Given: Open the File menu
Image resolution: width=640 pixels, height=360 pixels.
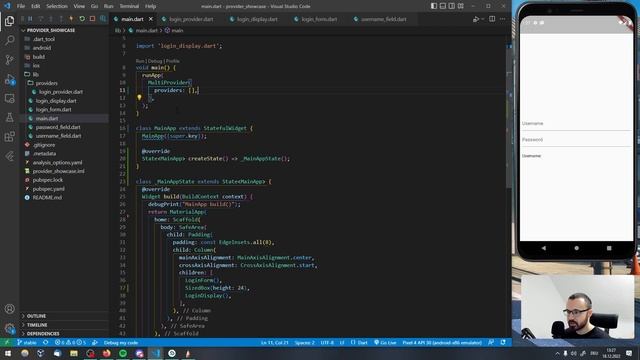Looking at the screenshot, I should point(21,6).
